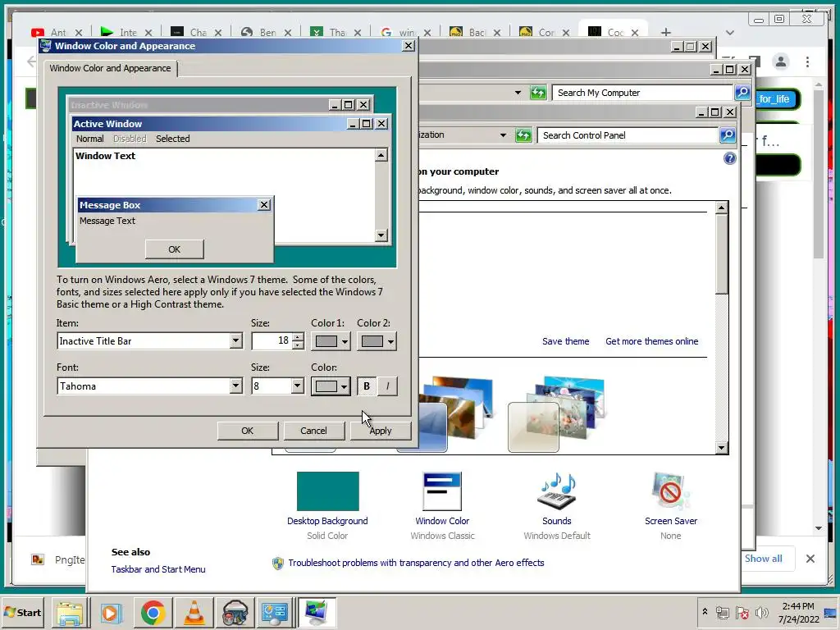Click Chrome profile avatar icon
This screenshot has height=630, width=840.
(781, 62)
